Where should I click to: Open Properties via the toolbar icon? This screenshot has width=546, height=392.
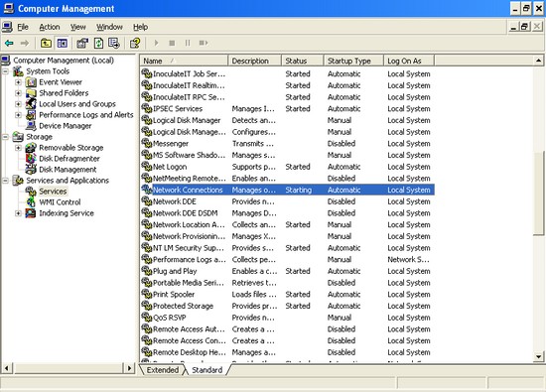[82, 43]
